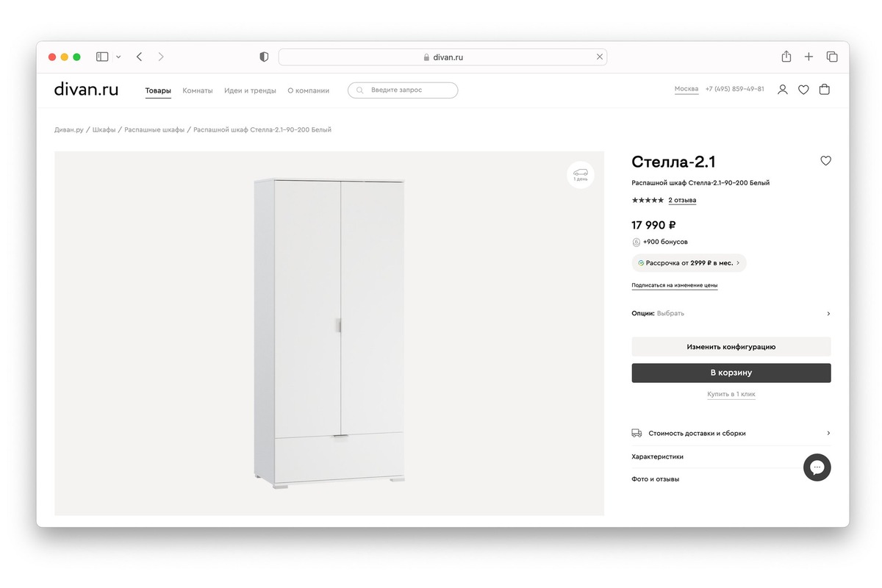The height and width of the screenshot is (588, 882).
Task: Click the privacy shield icon
Action: click(264, 57)
